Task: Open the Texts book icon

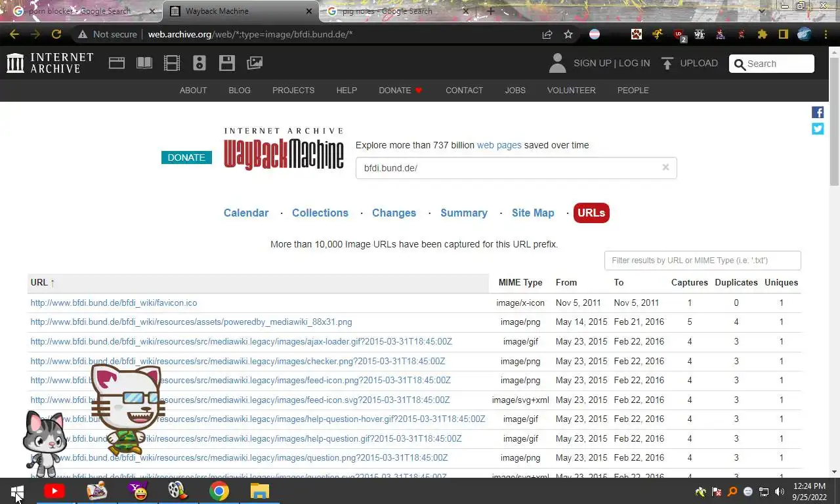Action: point(144,63)
